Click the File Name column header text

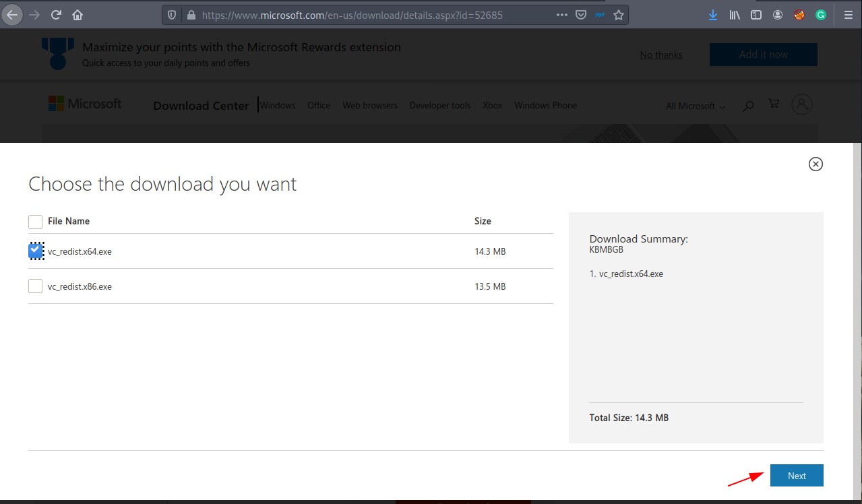coord(69,221)
